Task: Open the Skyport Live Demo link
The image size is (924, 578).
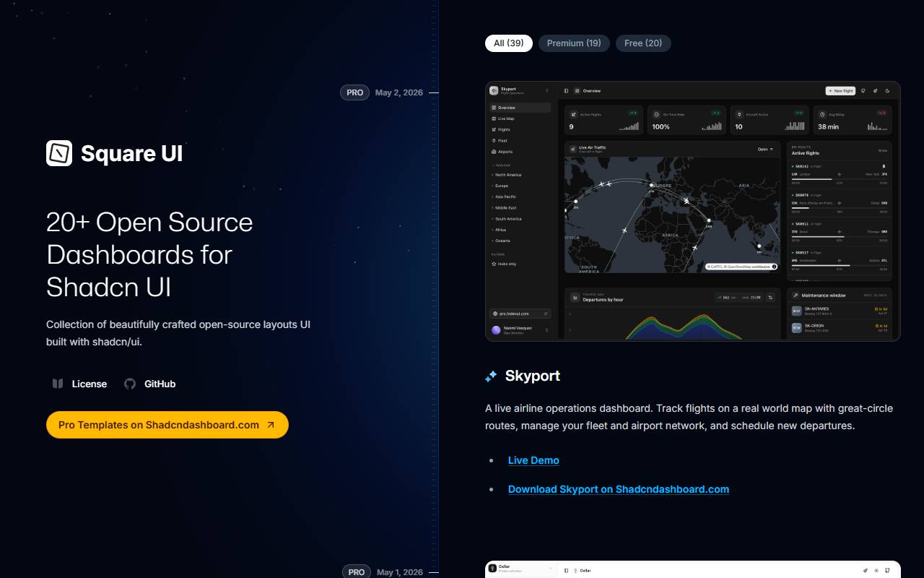Action: point(533,460)
